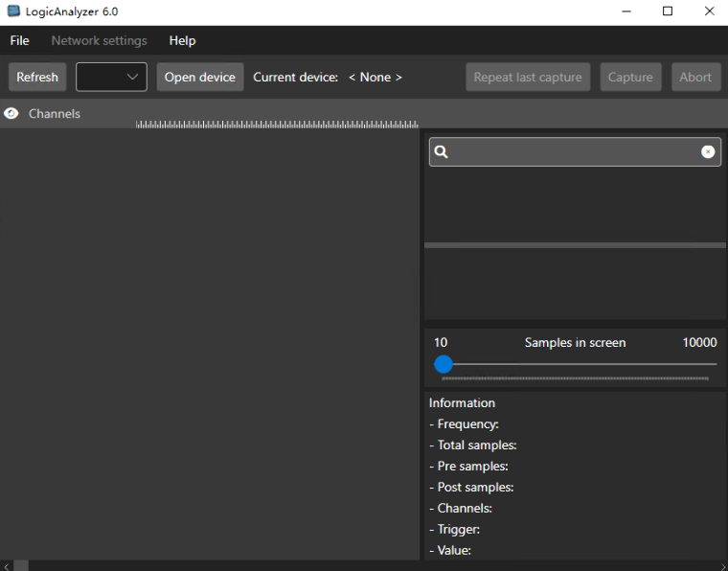This screenshot has width=728, height=571.
Task: Click the Abort button
Action: tap(695, 77)
